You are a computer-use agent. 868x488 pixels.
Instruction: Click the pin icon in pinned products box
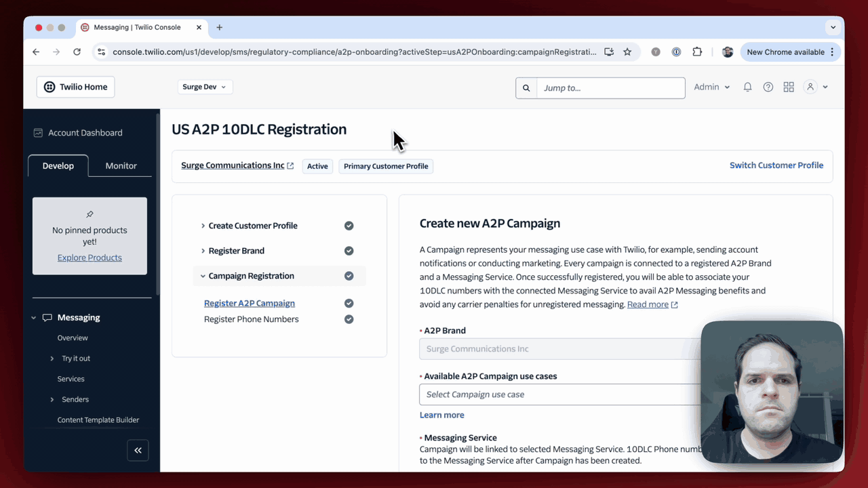click(90, 214)
